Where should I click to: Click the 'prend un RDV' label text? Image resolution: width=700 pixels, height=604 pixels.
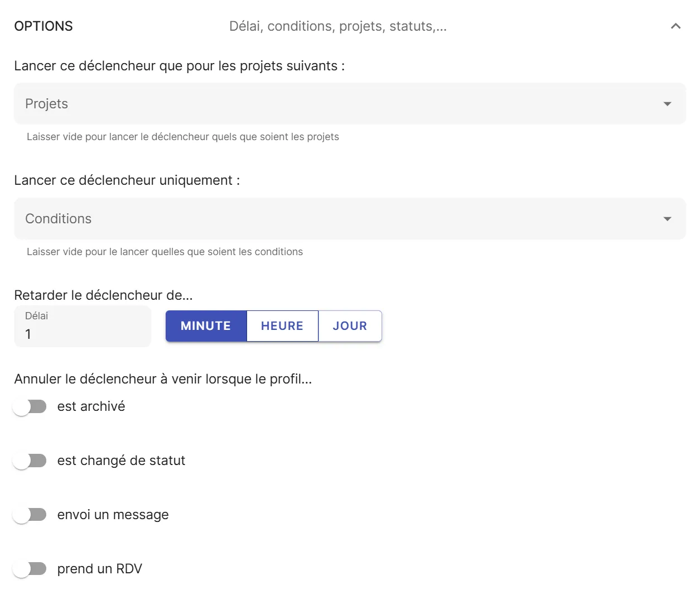pyautogui.click(x=100, y=569)
